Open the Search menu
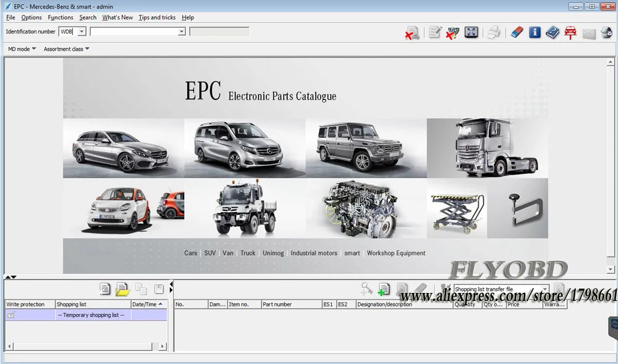 (88, 17)
